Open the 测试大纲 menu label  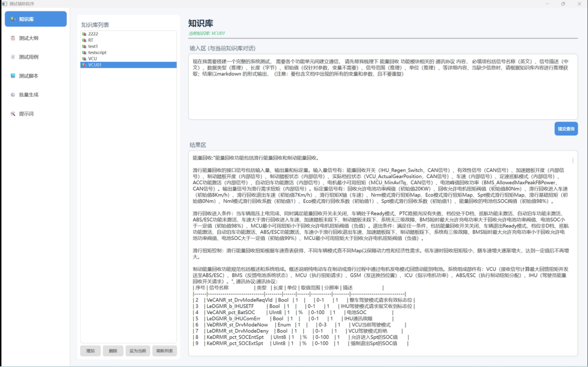click(29, 38)
